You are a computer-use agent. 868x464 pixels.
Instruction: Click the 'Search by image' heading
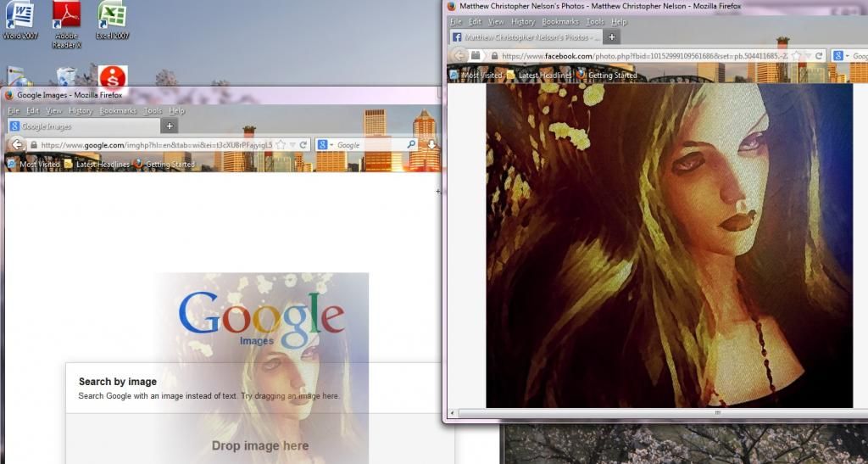[117, 382]
